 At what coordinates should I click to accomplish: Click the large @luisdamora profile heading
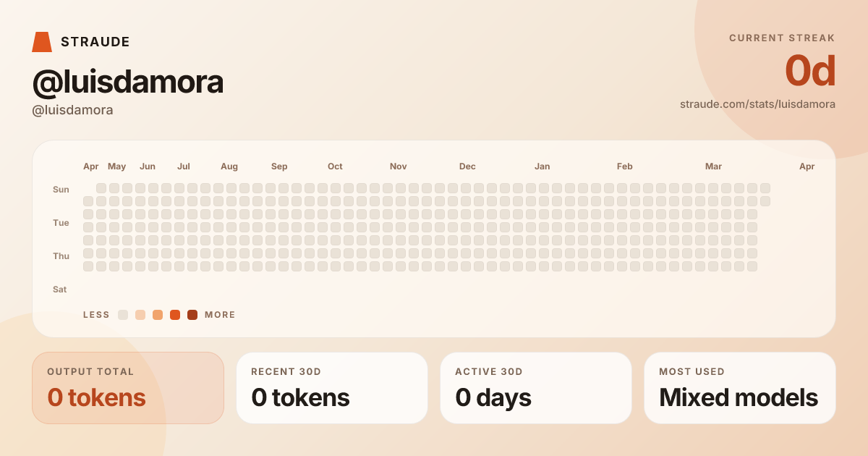pos(128,82)
